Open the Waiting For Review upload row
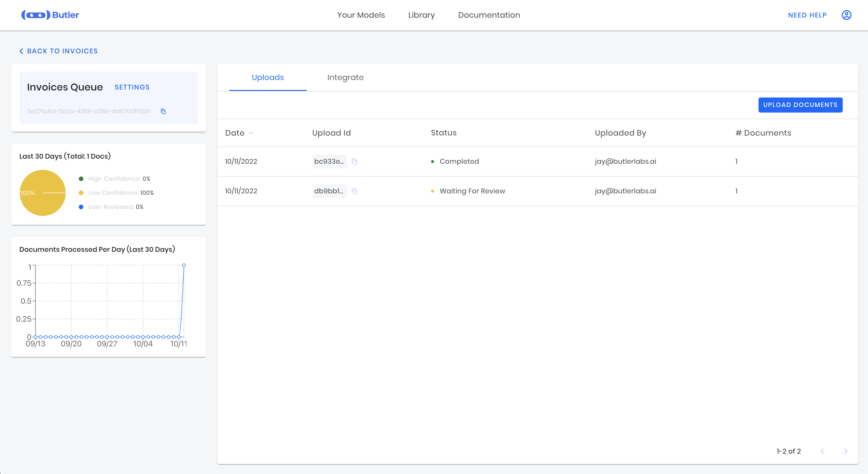Viewport: 868px width, 474px height. click(x=472, y=191)
